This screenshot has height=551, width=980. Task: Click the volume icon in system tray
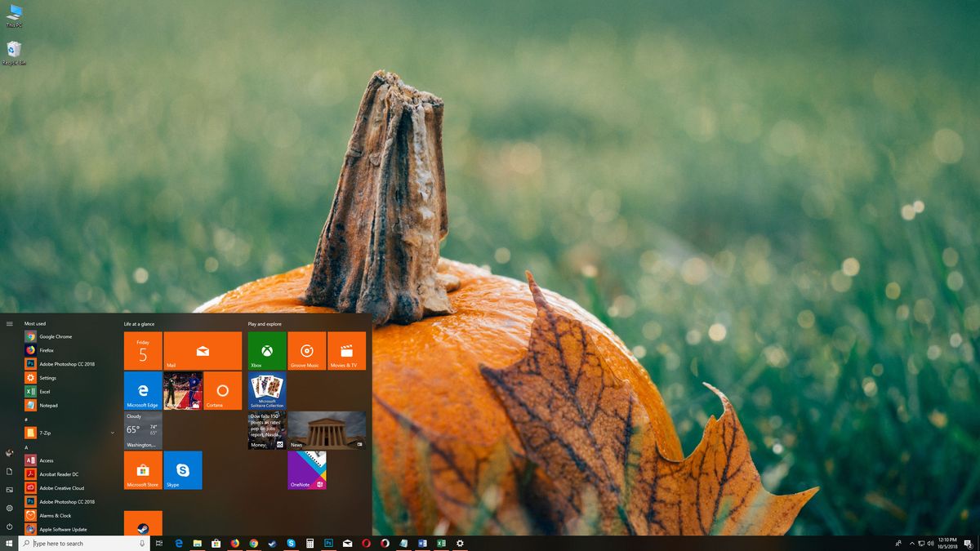931,543
